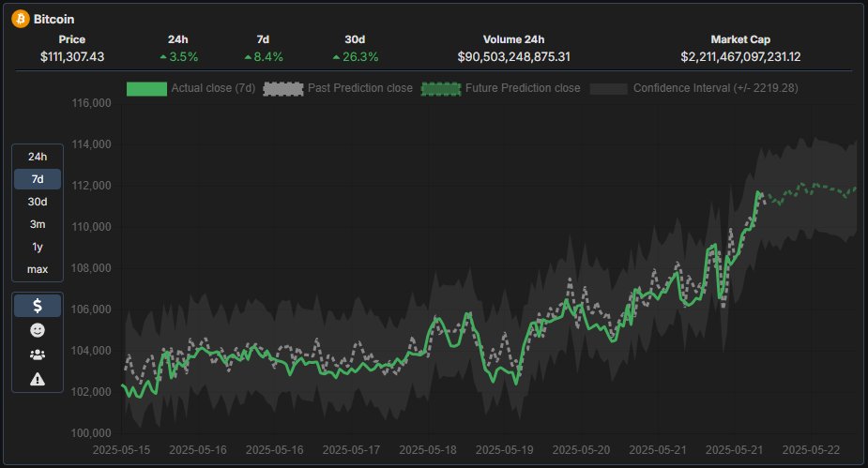
Task: Switch chart to 1y range
Action: coord(38,247)
